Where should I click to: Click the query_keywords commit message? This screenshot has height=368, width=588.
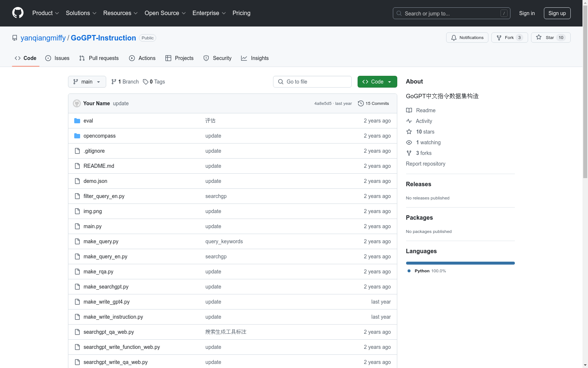(224, 241)
